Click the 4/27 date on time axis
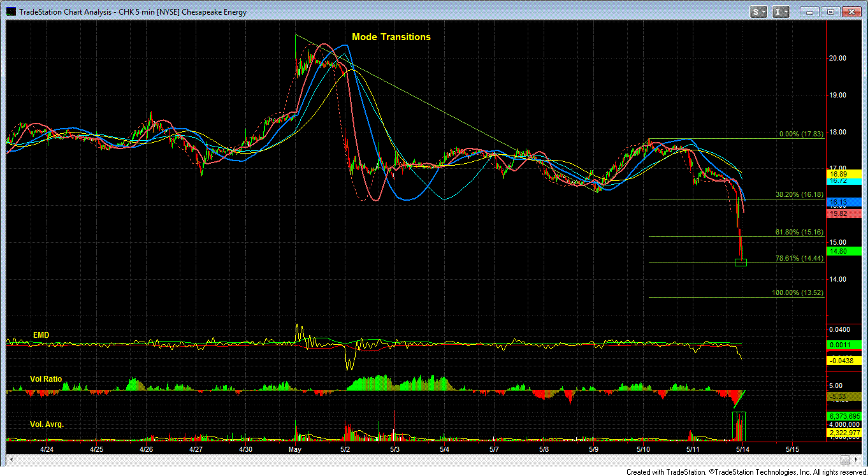 click(x=196, y=449)
